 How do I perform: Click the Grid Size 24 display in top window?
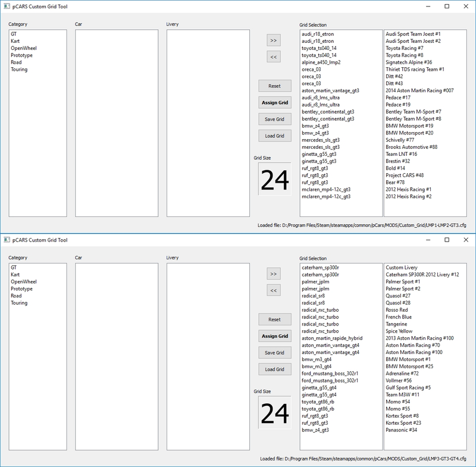coord(275,179)
